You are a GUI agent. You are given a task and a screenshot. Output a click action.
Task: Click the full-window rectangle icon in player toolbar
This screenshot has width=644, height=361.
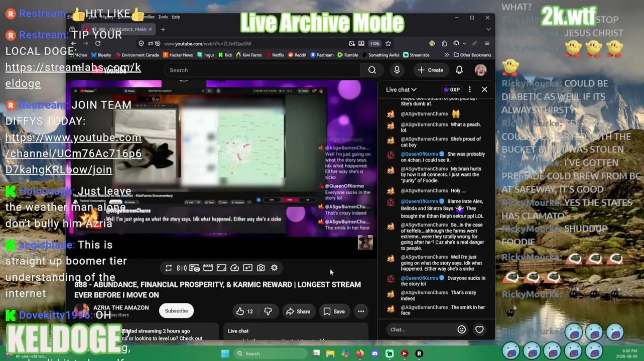point(221,268)
